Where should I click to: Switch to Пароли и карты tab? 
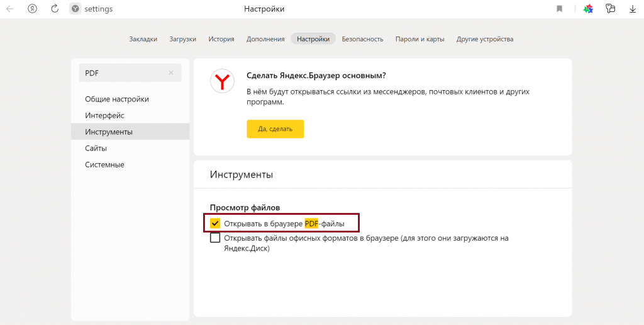[419, 39]
